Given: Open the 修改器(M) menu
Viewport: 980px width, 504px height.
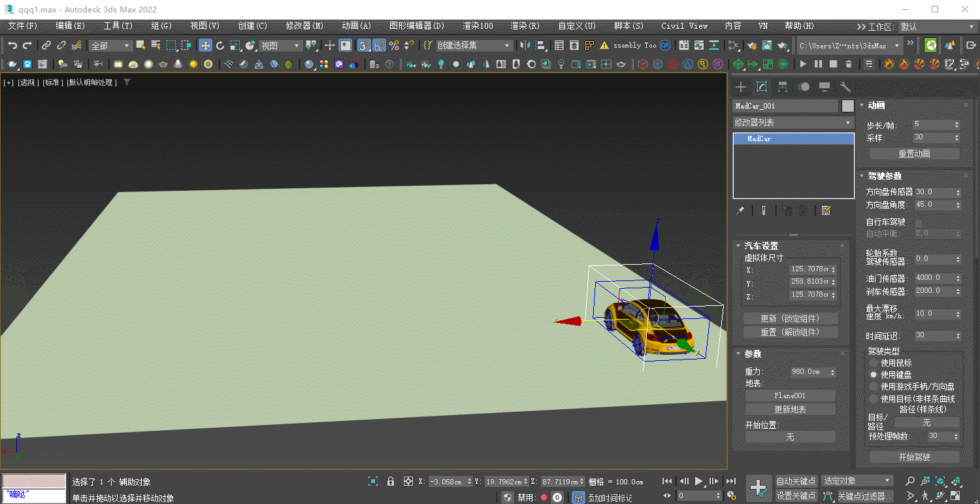Looking at the screenshot, I should pyautogui.click(x=304, y=26).
